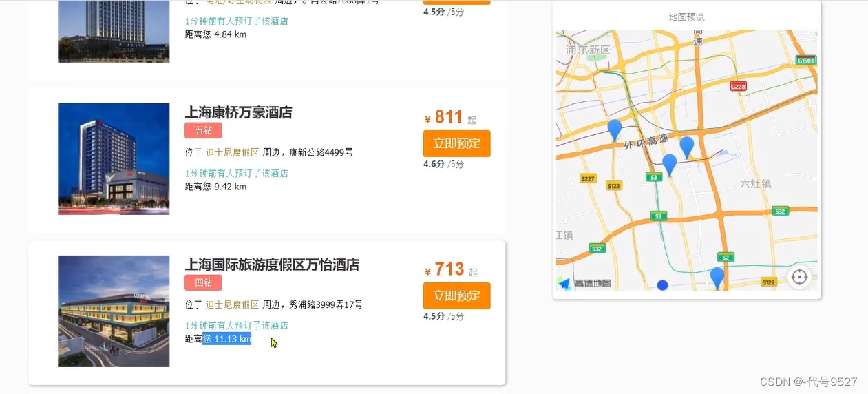Click the ¥811 price text
The image size is (868, 394).
444,117
